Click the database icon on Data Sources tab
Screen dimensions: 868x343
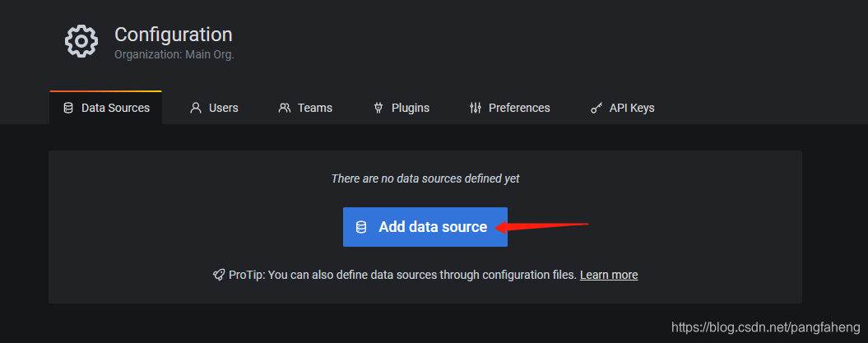[68, 108]
